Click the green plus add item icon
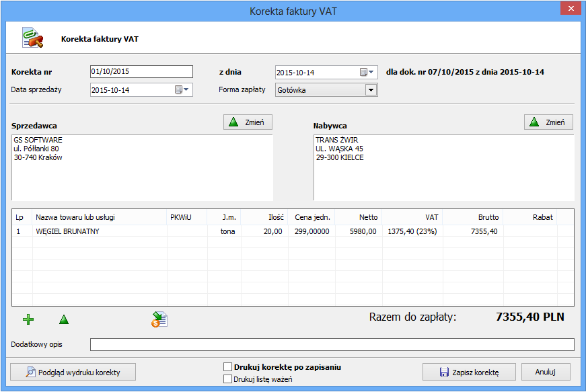 point(28,319)
